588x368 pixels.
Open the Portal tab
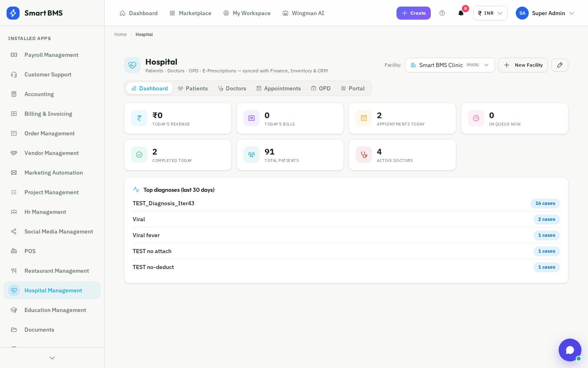click(x=353, y=88)
